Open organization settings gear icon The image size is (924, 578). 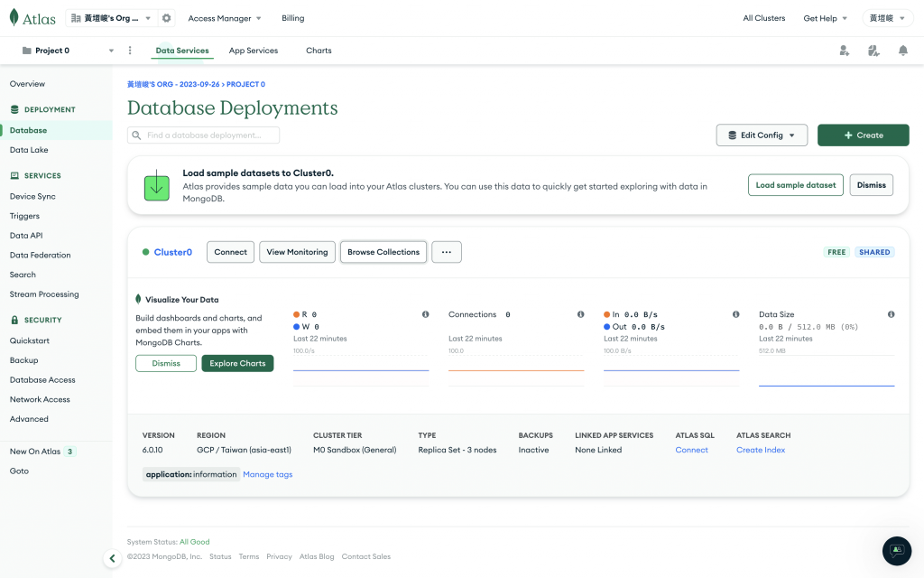(x=167, y=18)
